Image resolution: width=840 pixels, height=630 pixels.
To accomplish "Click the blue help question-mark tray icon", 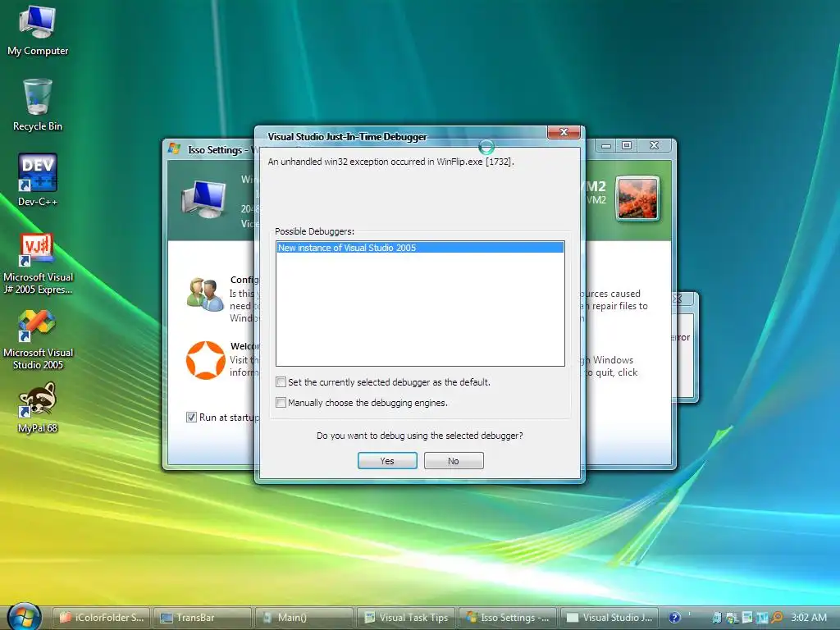I will tap(674, 618).
